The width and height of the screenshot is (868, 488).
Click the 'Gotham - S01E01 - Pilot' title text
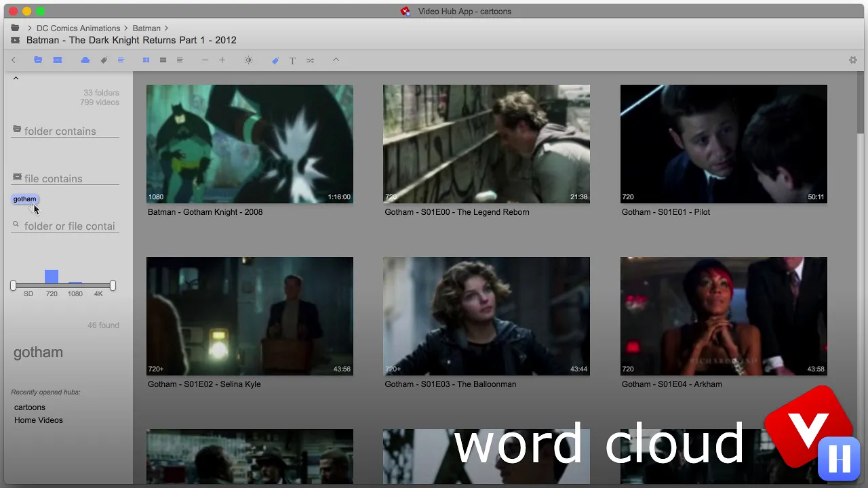666,212
